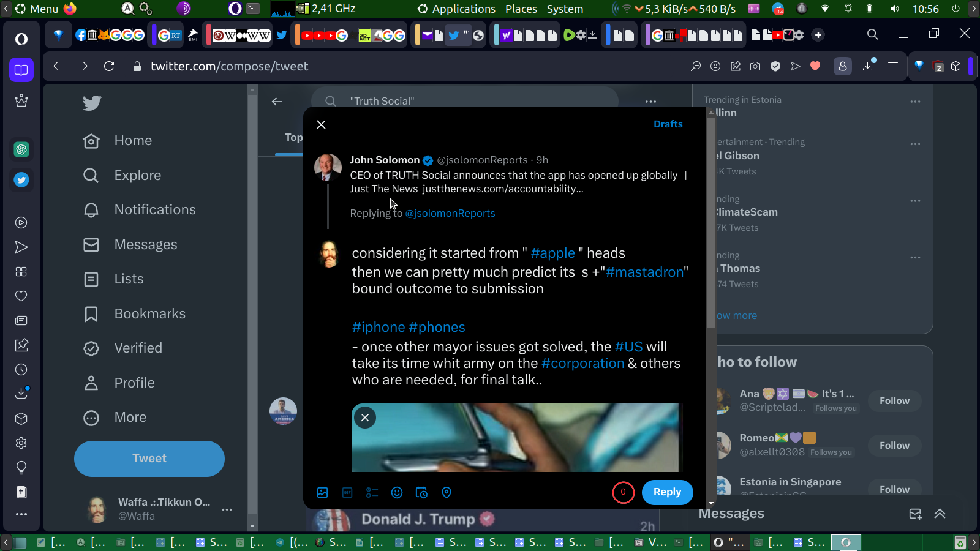This screenshot has height=551, width=980.
Task: Open the Opera profile icon
Action: 843,66
